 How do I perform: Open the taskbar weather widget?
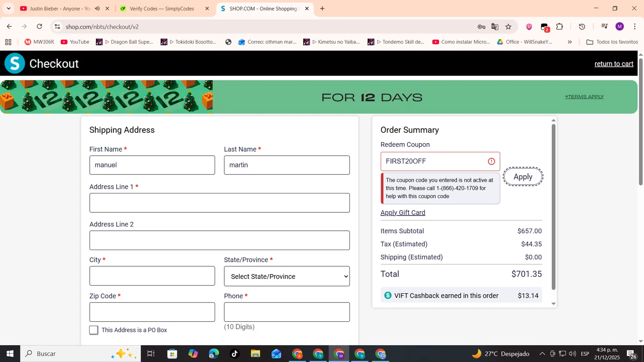click(x=501, y=354)
